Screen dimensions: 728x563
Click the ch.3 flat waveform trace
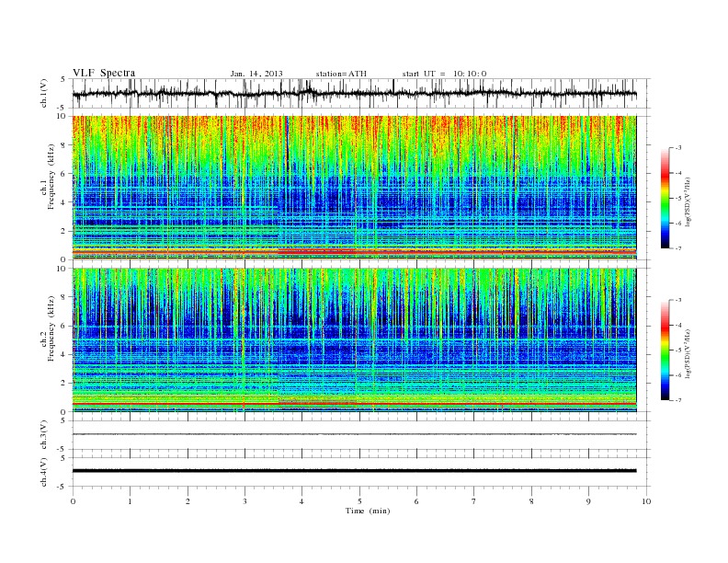point(354,434)
